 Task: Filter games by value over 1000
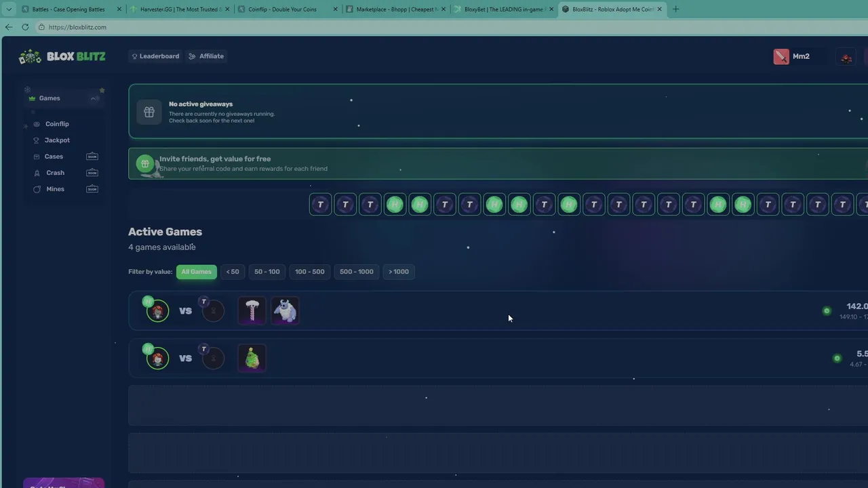(399, 272)
